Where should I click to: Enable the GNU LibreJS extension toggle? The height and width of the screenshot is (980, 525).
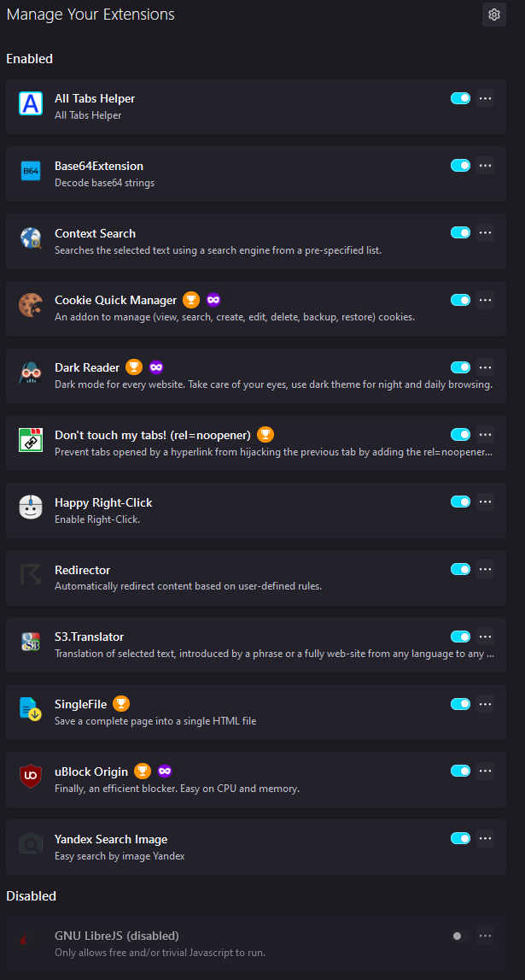click(x=461, y=936)
